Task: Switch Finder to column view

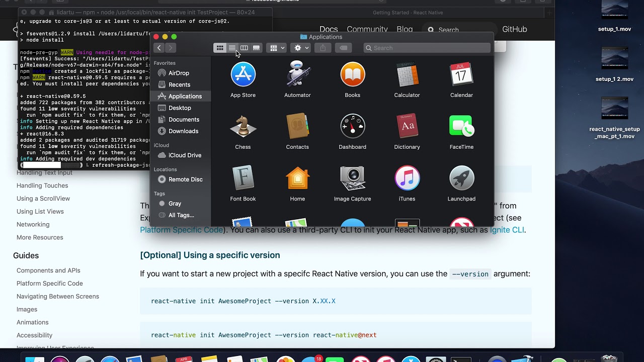Action: 244,48
